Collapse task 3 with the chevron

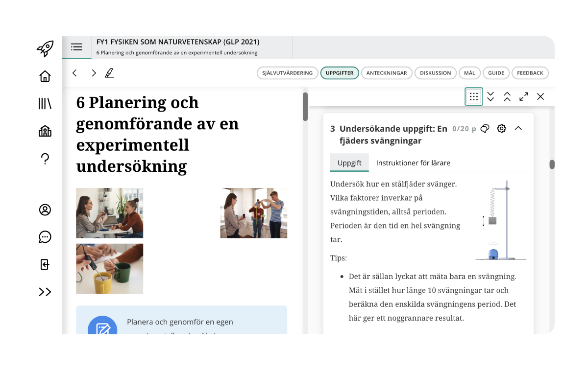click(x=518, y=128)
